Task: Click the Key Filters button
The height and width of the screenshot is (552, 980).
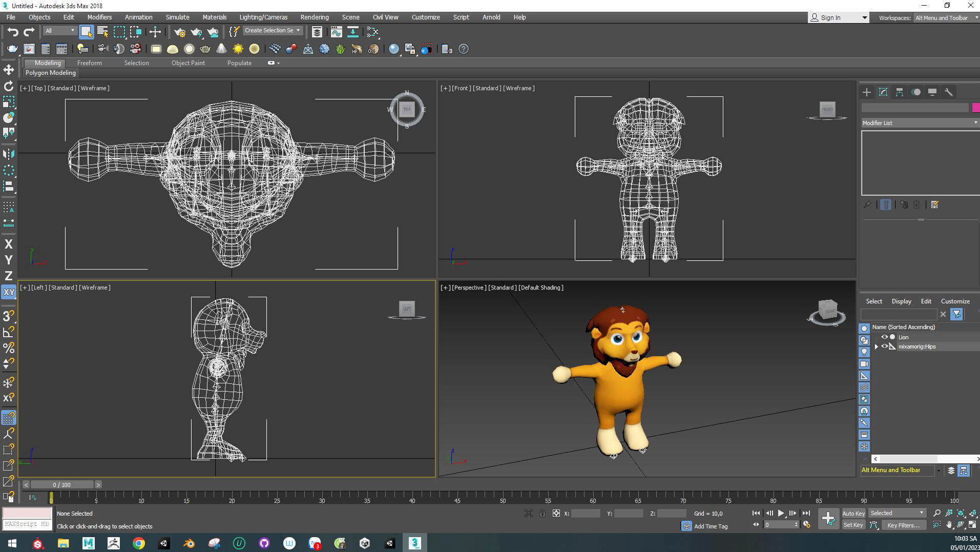Action: 903,525
